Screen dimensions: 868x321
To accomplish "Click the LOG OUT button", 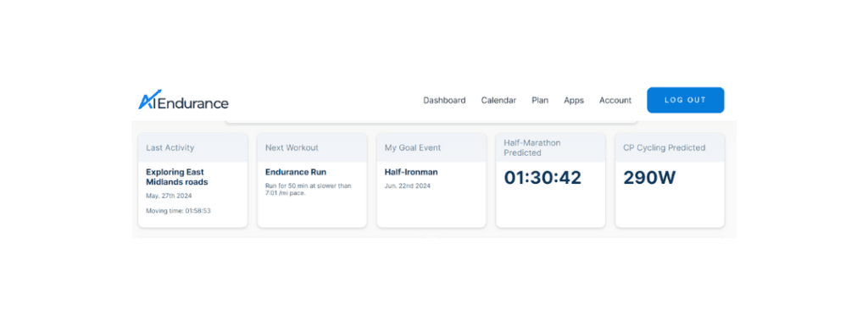I will (x=685, y=100).
